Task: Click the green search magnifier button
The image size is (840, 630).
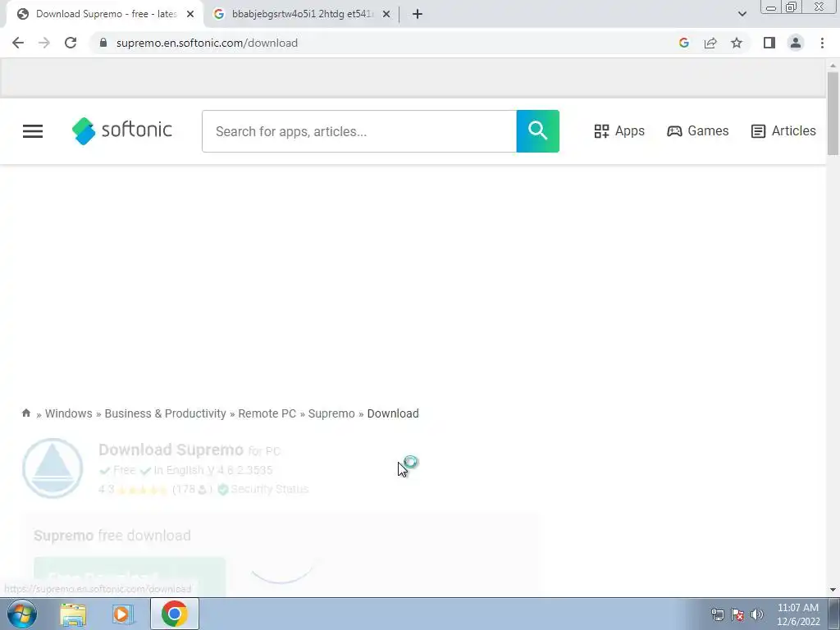Action: click(x=538, y=131)
